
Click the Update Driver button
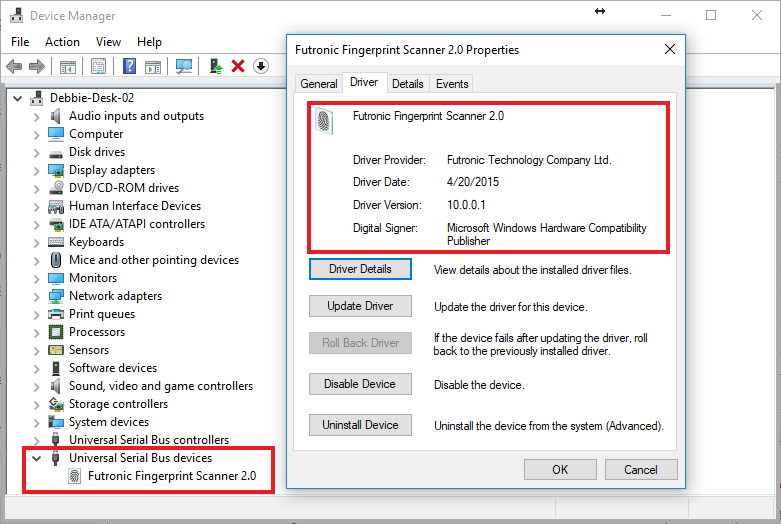(x=360, y=306)
